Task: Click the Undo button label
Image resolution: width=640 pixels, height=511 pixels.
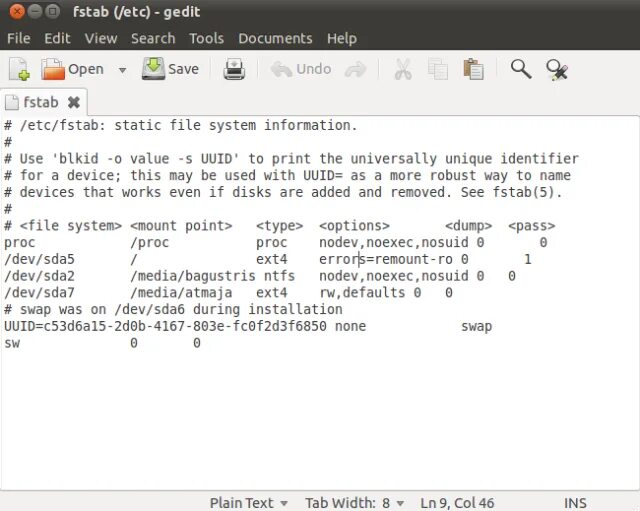Action: tap(313, 69)
